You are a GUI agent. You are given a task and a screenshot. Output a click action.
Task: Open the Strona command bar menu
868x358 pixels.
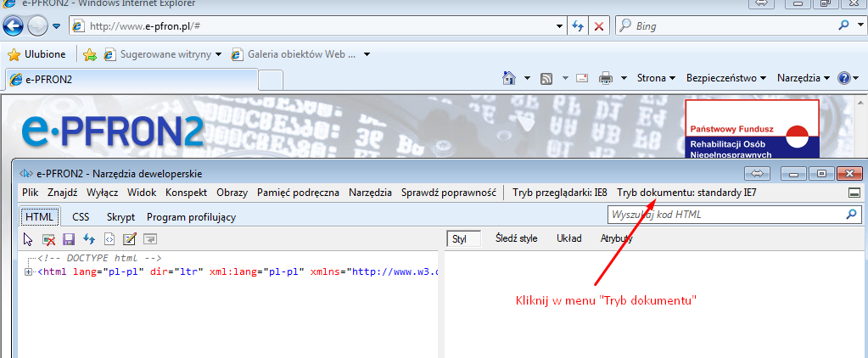tap(656, 78)
